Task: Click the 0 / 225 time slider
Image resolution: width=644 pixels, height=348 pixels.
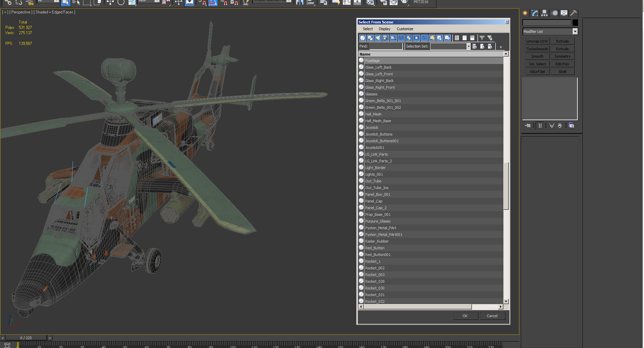Action: 26,338
